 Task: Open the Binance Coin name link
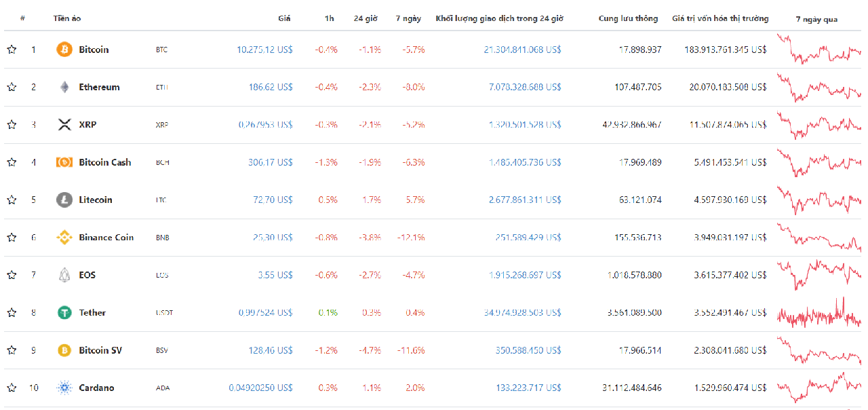(x=106, y=238)
